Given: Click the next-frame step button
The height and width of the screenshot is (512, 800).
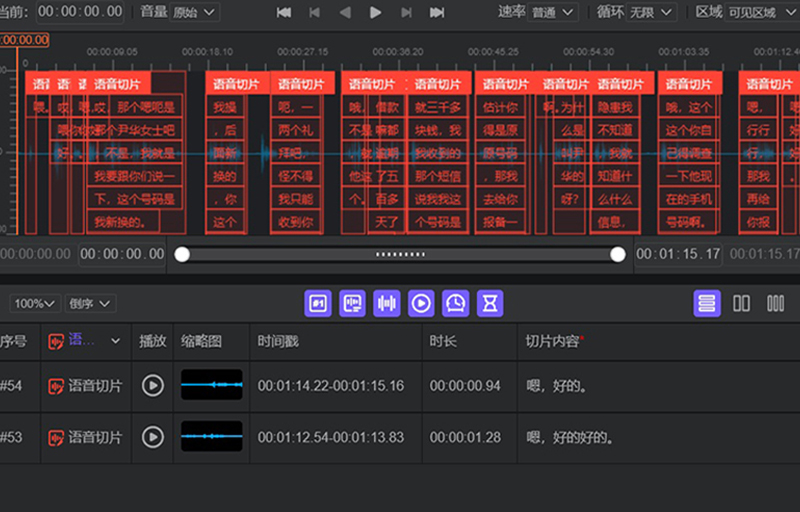Looking at the screenshot, I should 406,12.
